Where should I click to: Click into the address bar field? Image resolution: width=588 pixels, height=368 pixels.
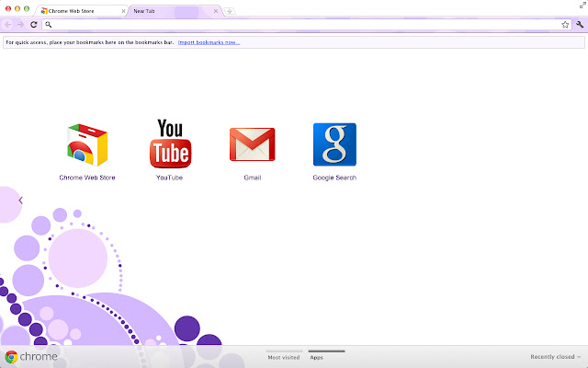(x=306, y=25)
